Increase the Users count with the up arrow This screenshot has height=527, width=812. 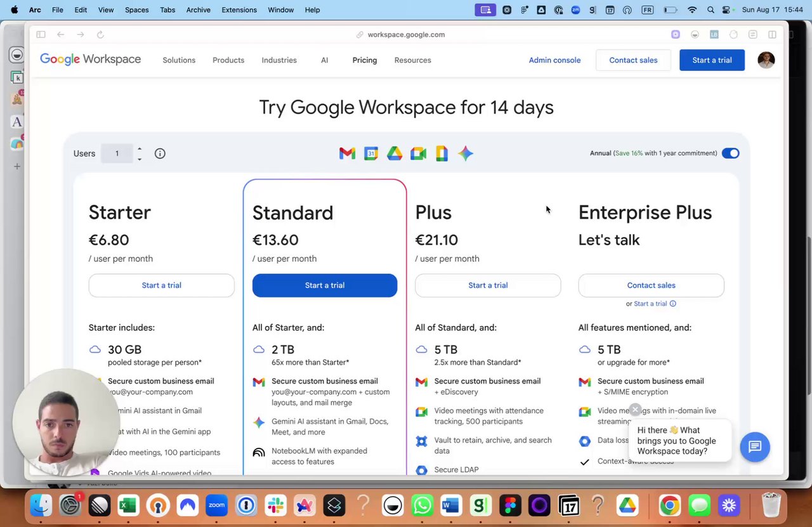pyautogui.click(x=140, y=149)
